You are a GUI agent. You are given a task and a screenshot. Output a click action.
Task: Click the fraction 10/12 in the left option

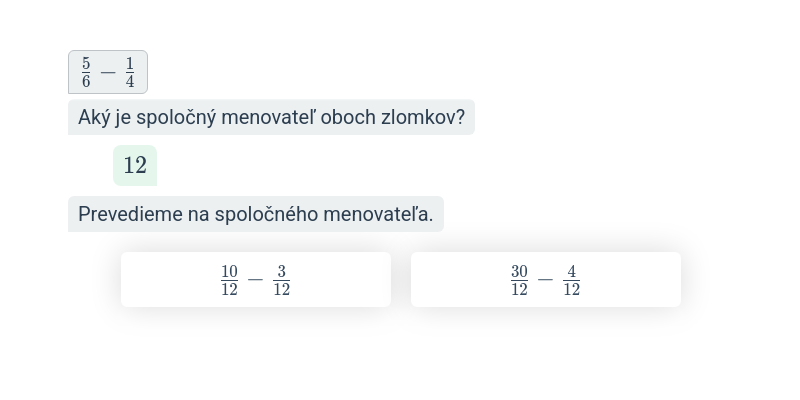click(x=230, y=280)
